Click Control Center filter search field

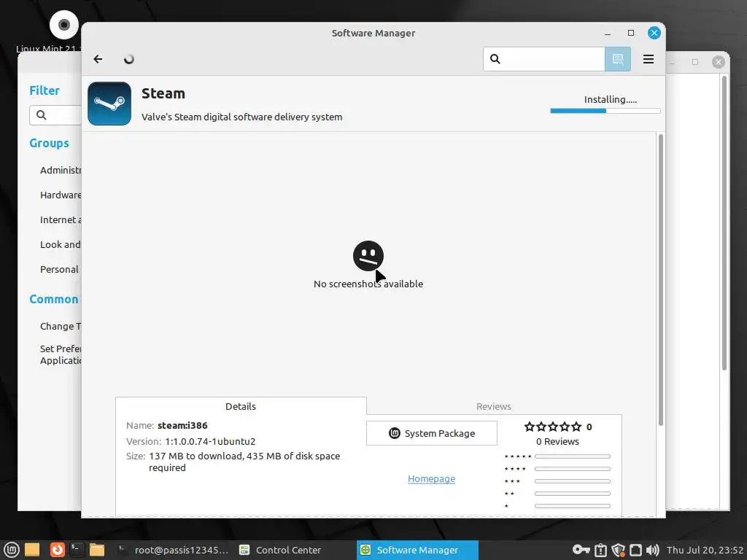click(x=55, y=115)
